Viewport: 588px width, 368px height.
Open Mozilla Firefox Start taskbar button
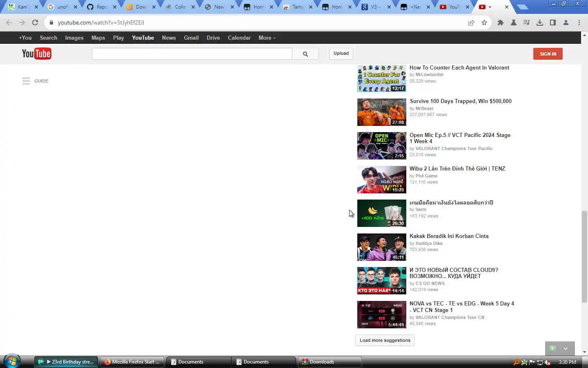pos(132,362)
